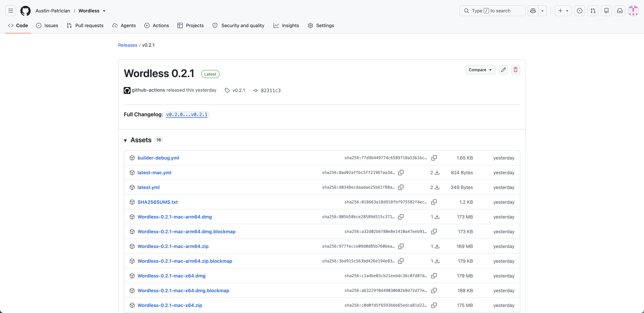Open issues shortcut icon in header
Viewport: 644px width, 313px height.
tap(579, 11)
